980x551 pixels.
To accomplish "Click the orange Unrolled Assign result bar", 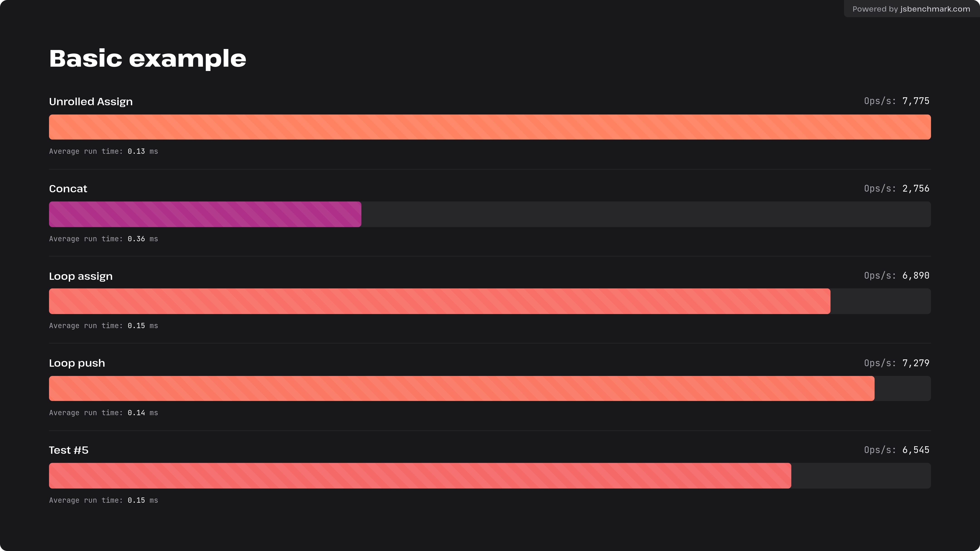I will coord(490,127).
